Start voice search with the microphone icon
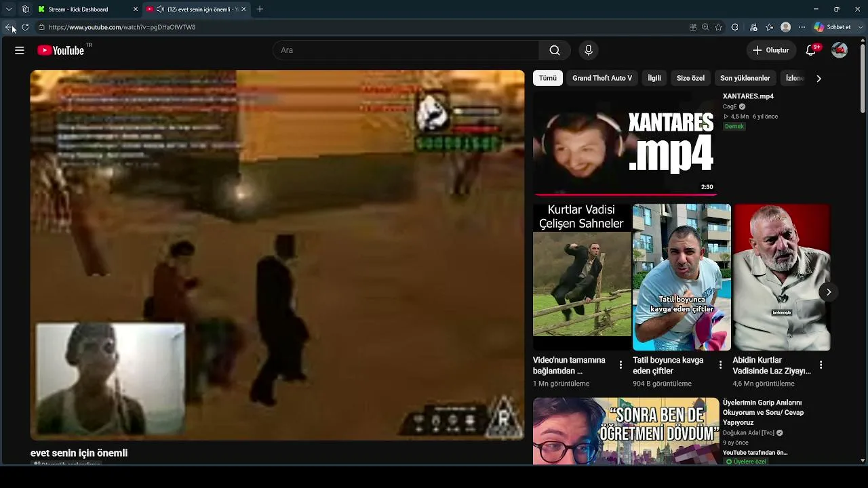868x488 pixels. [588, 50]
